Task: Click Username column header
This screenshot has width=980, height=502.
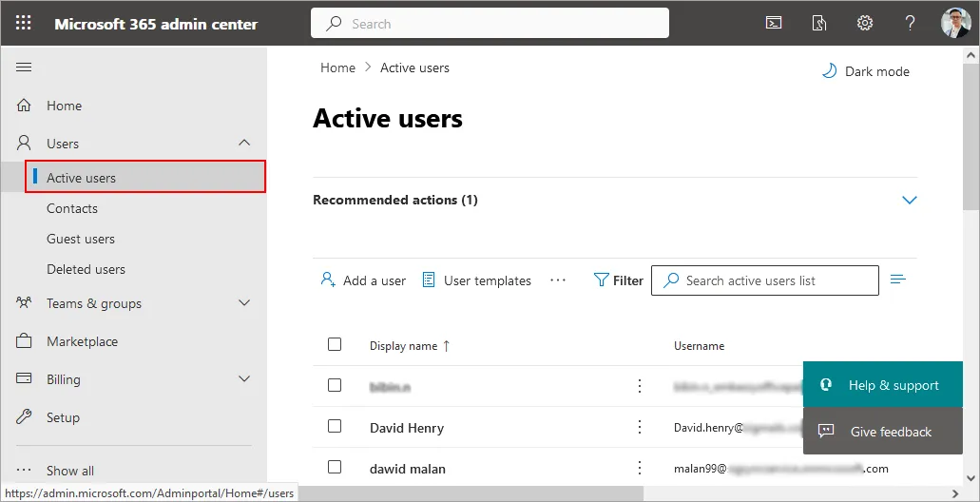Action: (699, 346)
